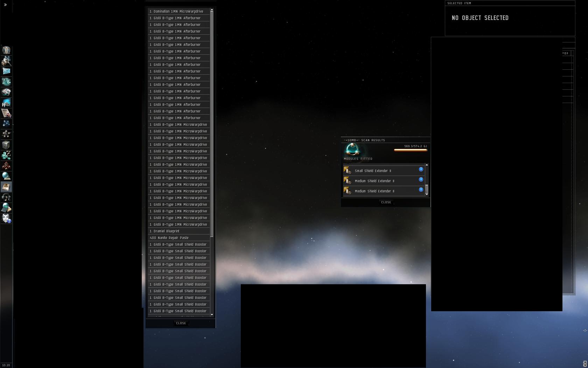Select the Domination 1MN MicroWarpdrive row
Screen dimensions: 588x368
point(179,11)
